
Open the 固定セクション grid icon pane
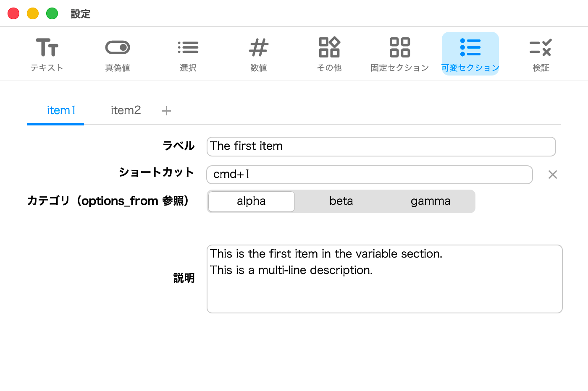400,54
